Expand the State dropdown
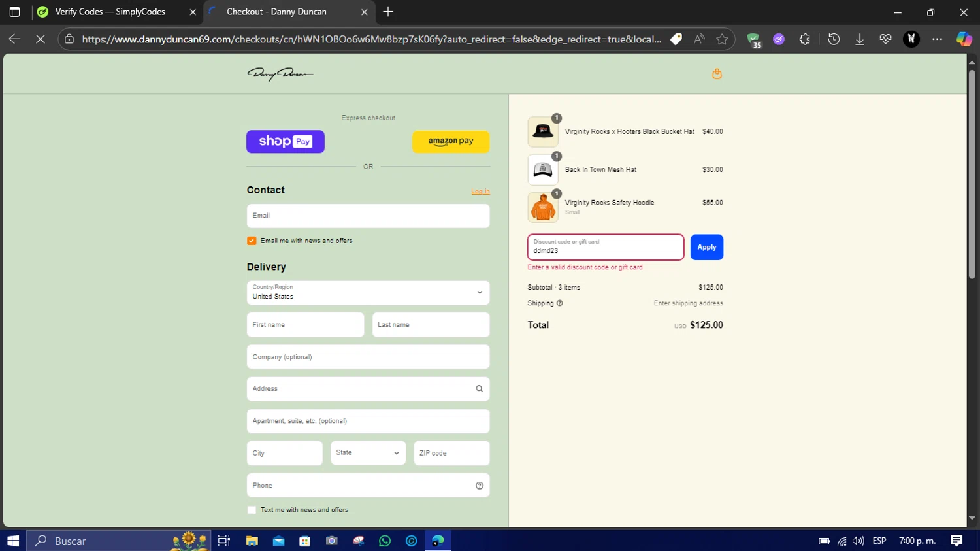980x551 pixels. [368, 453]
